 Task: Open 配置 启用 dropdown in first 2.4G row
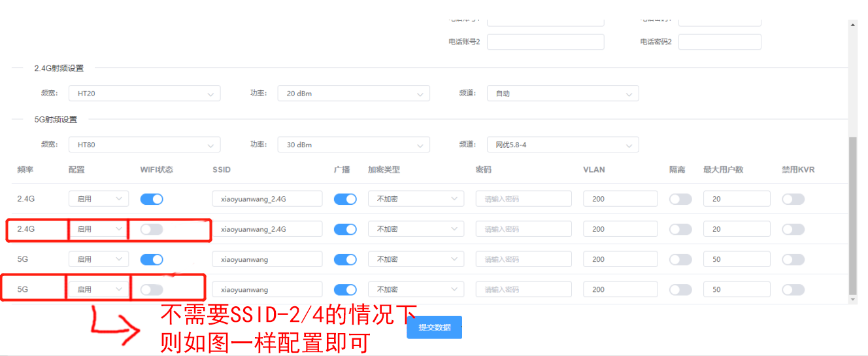[99, 199]
